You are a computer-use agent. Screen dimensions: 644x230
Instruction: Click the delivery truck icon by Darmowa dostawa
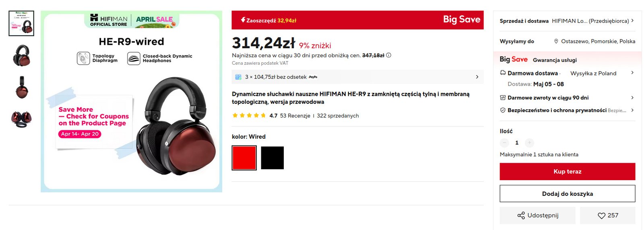point(503,73)
